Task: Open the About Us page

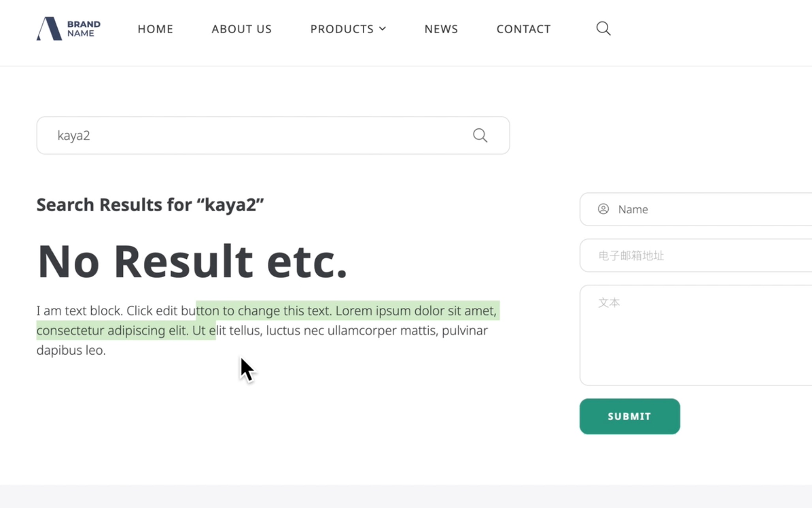Action: pyautogui.click(x=241, y=29)
